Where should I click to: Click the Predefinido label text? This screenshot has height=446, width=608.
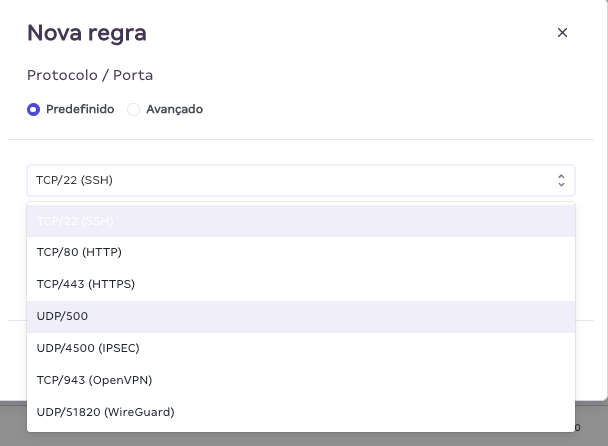tap(80, 109)
